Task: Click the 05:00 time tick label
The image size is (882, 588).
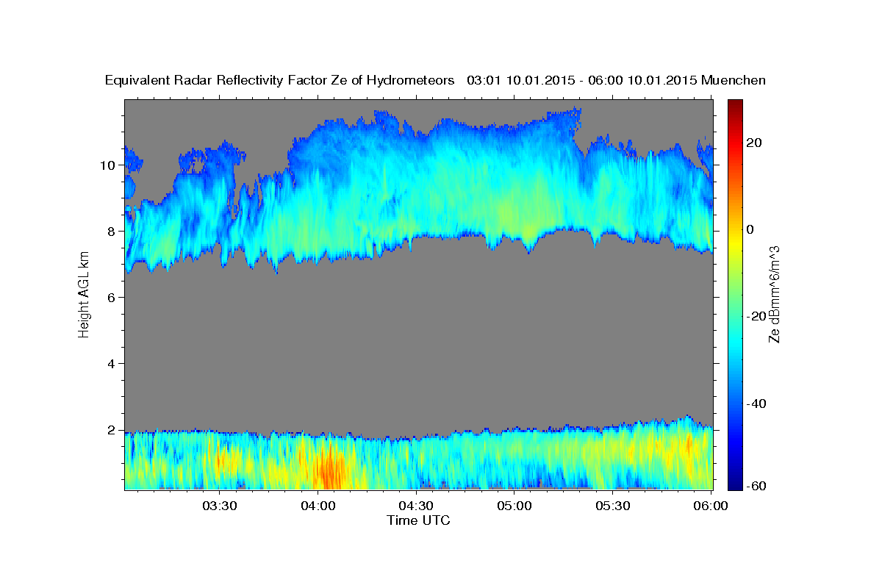Action: [x=514, y=506]
